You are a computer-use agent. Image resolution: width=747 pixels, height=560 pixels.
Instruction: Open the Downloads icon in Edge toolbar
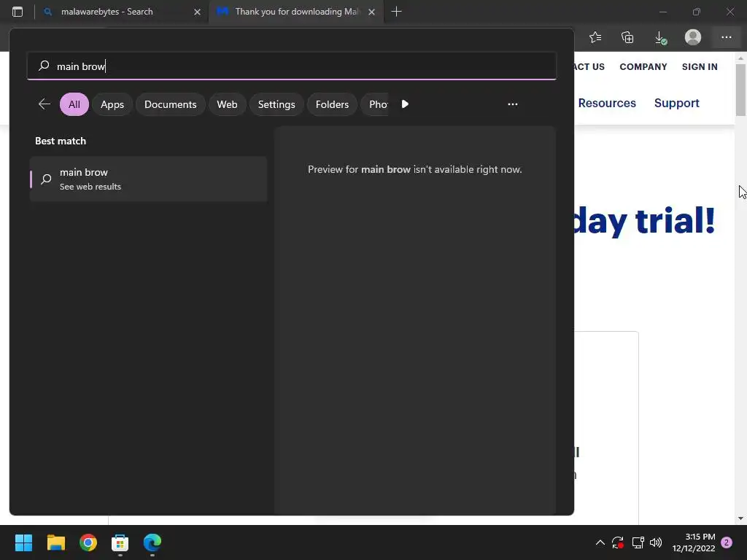pos(660,37)
